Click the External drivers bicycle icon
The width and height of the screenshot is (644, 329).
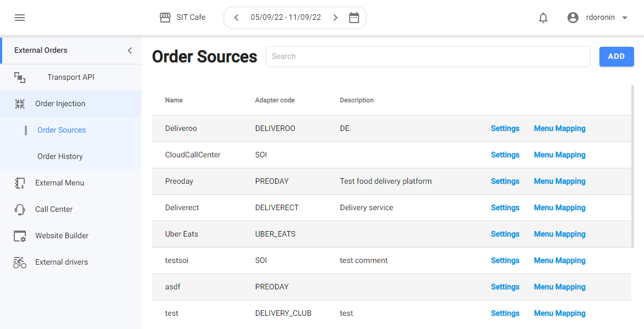20,262
